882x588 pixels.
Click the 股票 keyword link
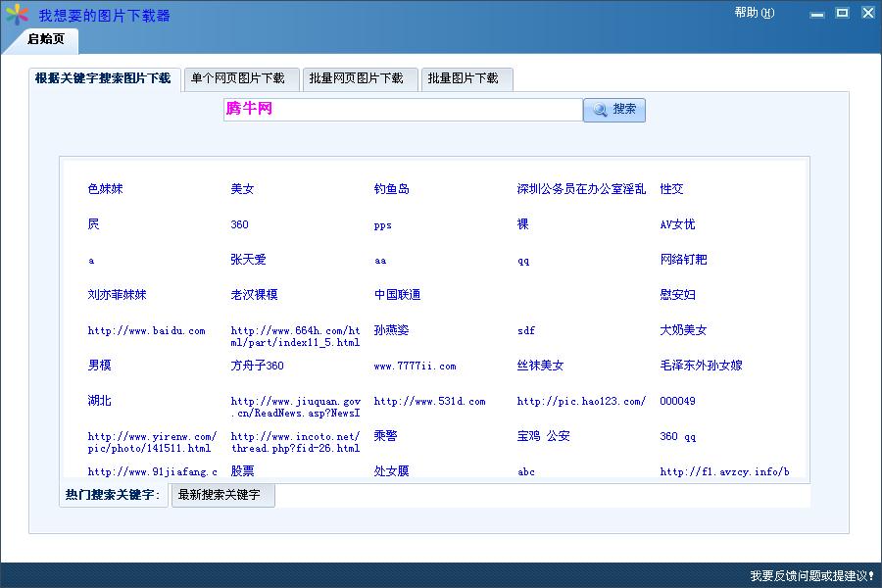[x=242, y=471]
